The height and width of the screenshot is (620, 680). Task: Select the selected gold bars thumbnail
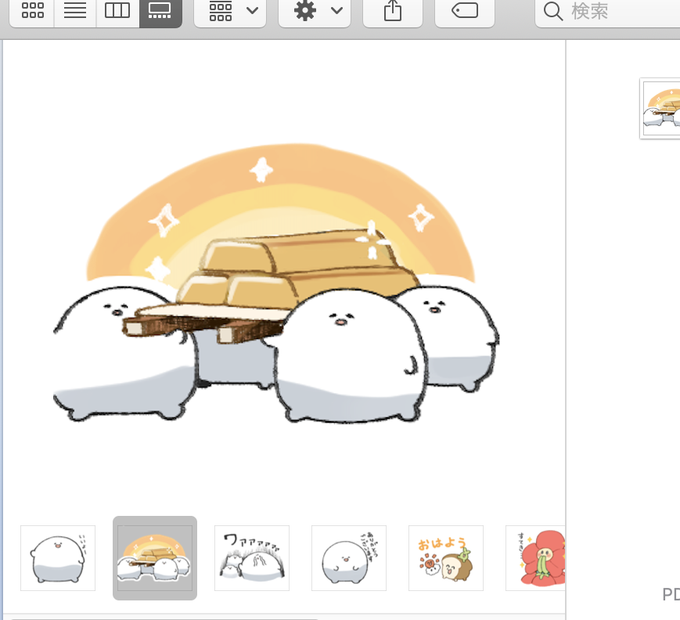click(155, 558)
